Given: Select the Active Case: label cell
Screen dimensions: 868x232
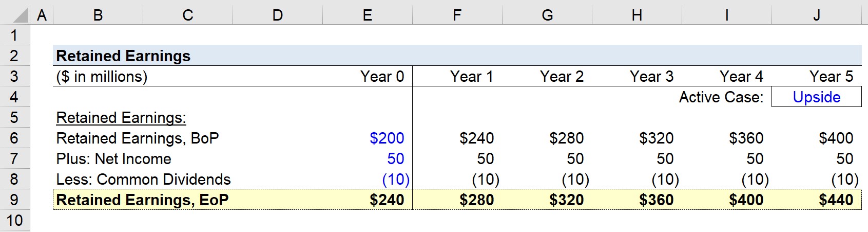Looking at the screenshot, I should pos(721,97).
